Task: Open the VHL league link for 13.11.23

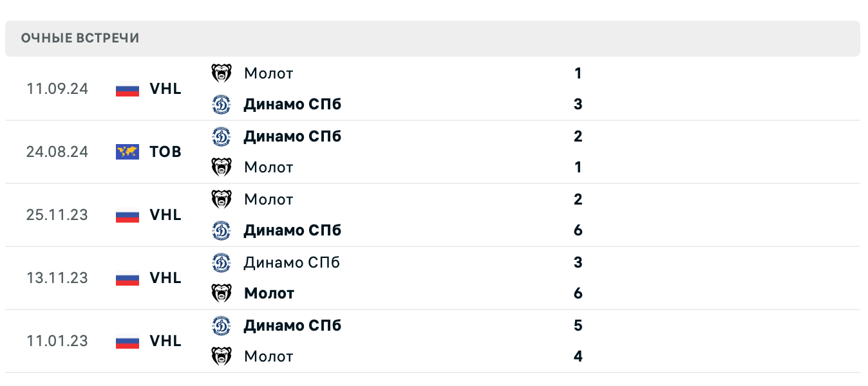Action: (165, 278)
